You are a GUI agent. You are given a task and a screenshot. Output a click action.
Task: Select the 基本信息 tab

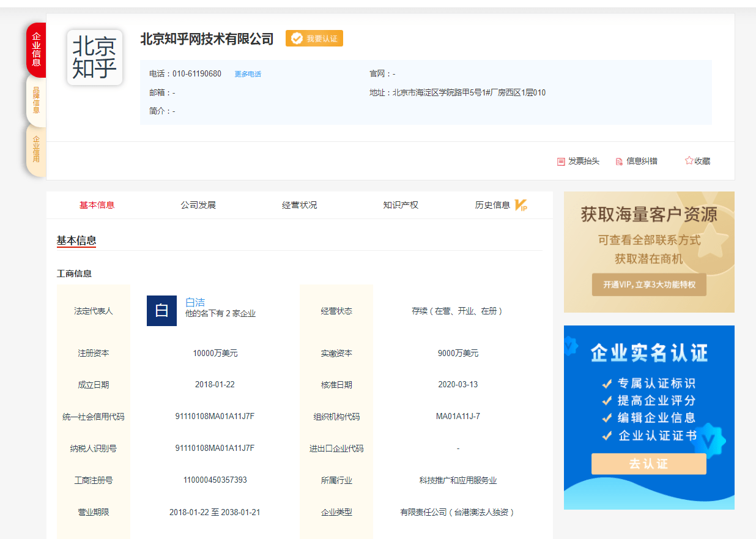click(x=97, y=205)
